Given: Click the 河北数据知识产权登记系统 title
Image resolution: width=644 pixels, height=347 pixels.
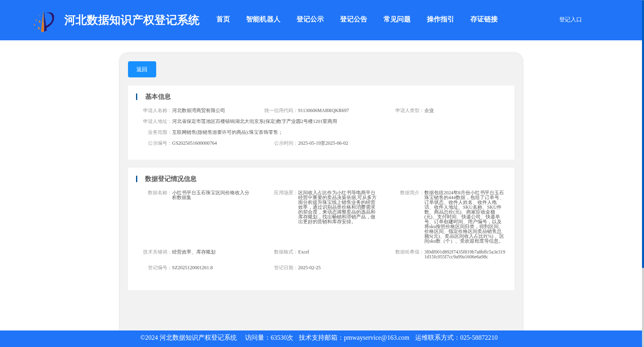Looking at the screenshot, I should click(132, 20).
